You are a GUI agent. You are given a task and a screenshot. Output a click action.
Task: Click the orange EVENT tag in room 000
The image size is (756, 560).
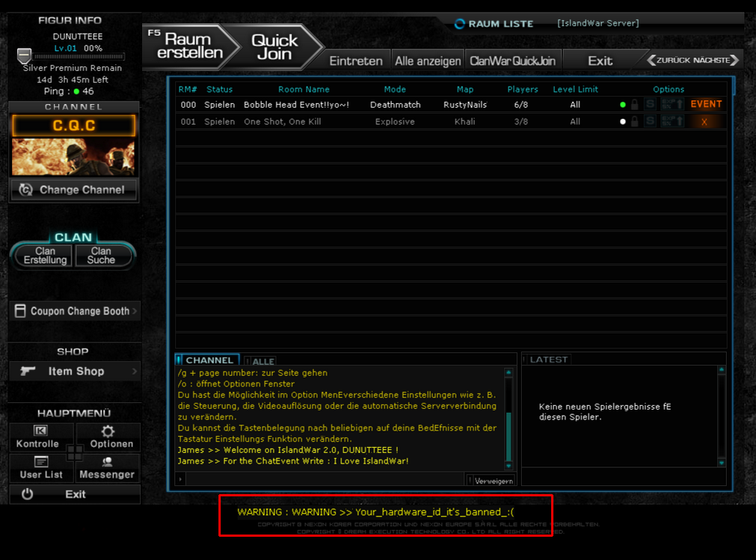pyautogui.click(x=706, y=104)
